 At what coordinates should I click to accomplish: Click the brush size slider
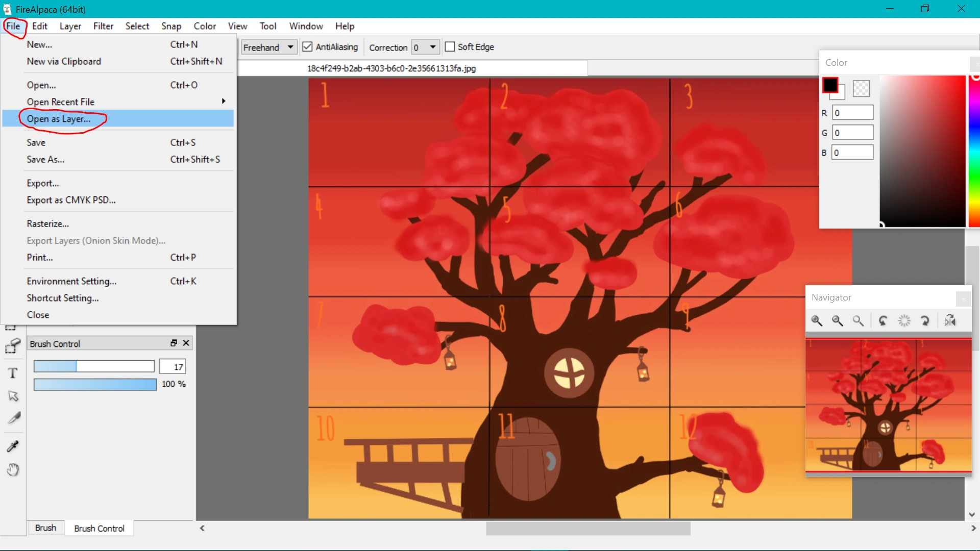[94, 366]
